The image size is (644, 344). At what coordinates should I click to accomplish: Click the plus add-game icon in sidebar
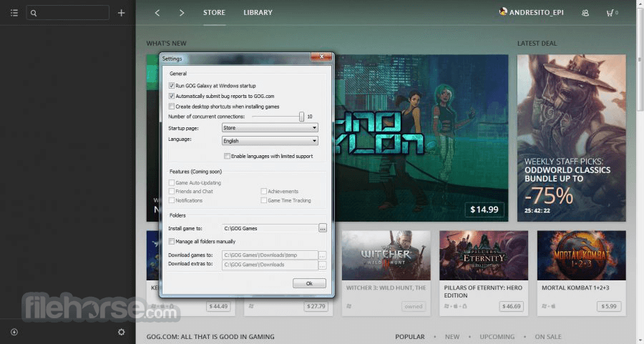click(121, 13)
